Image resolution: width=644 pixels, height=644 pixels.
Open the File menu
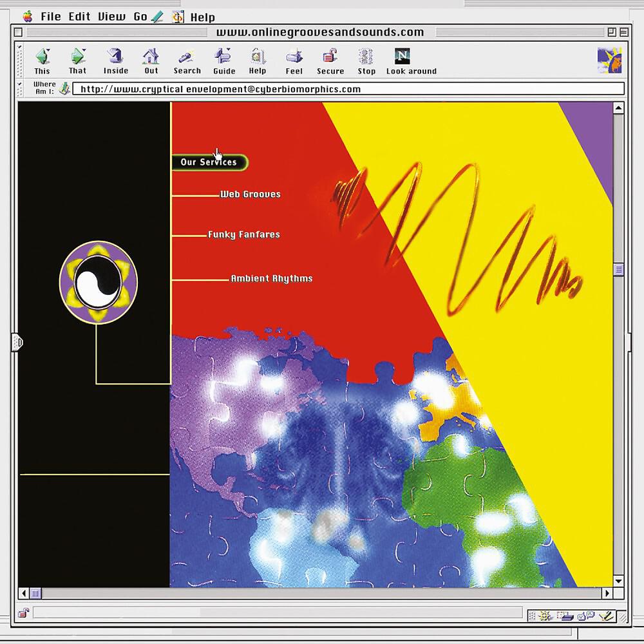click(x=50, y=17)
